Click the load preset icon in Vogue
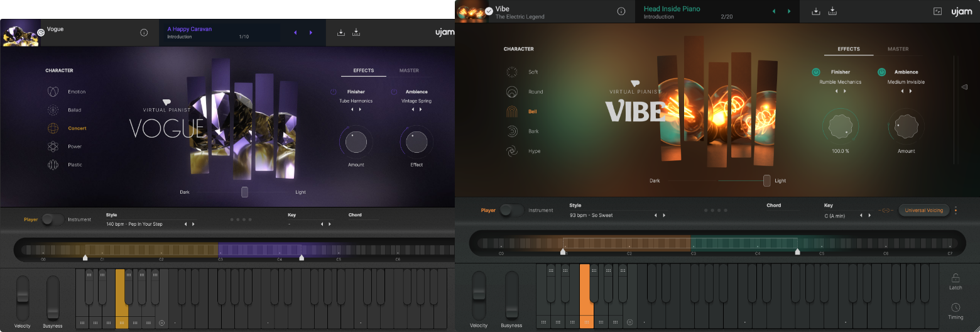This screenshot has width=980, height=332. 341,33
